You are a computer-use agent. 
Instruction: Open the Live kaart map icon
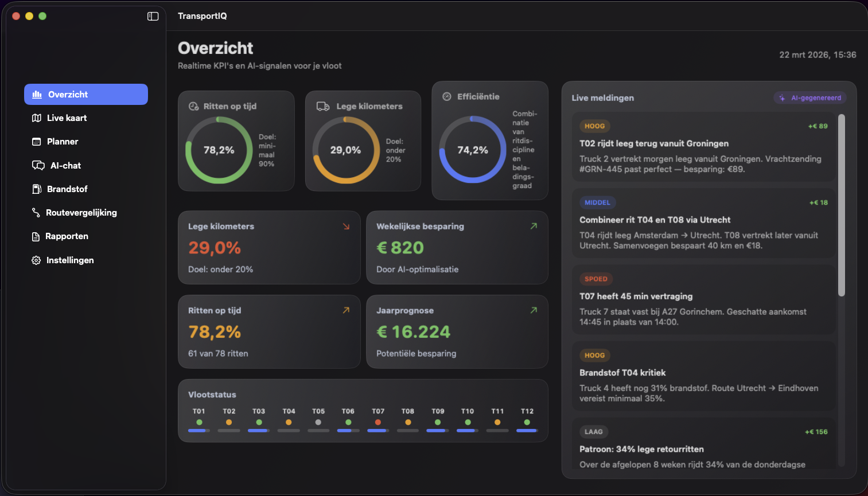click(36, 118)
